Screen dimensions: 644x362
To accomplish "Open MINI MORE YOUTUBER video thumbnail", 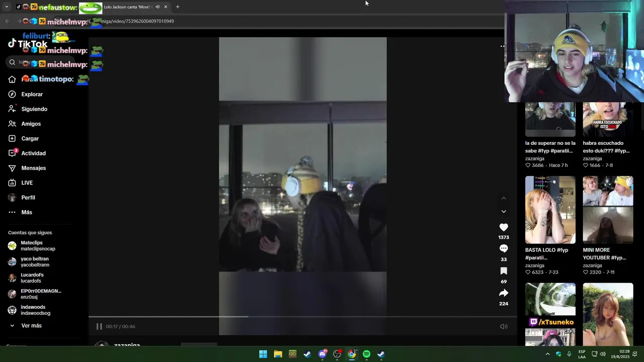I will [x=608, y=210].
